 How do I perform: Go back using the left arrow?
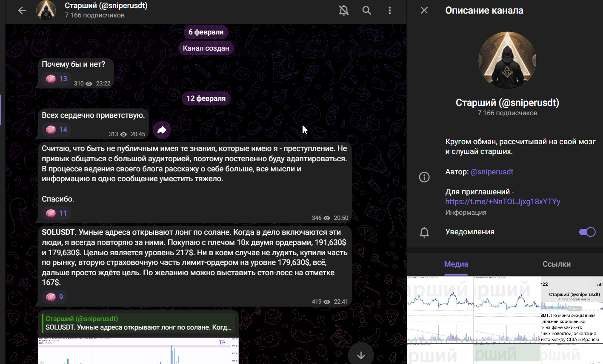click(22, 11)
